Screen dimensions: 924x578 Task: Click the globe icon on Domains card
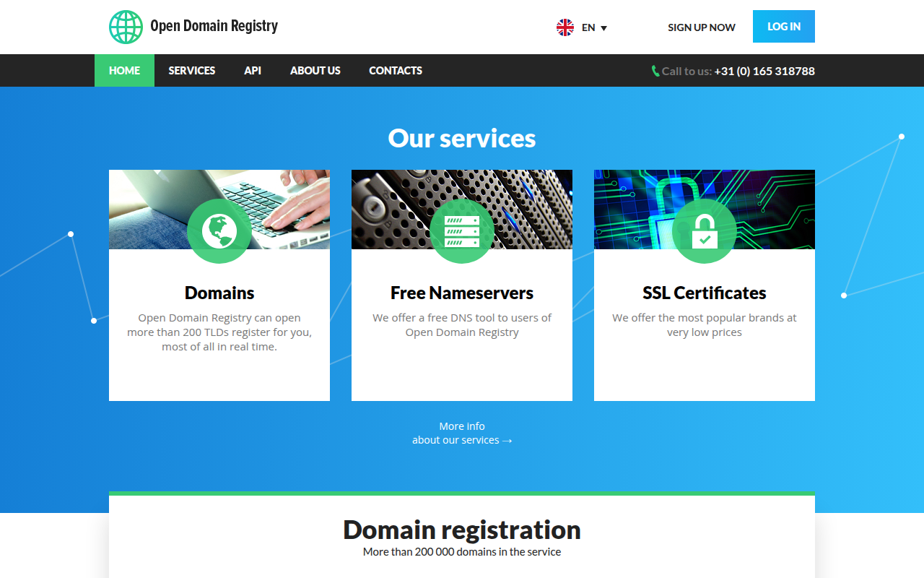[x=219, y=231]
